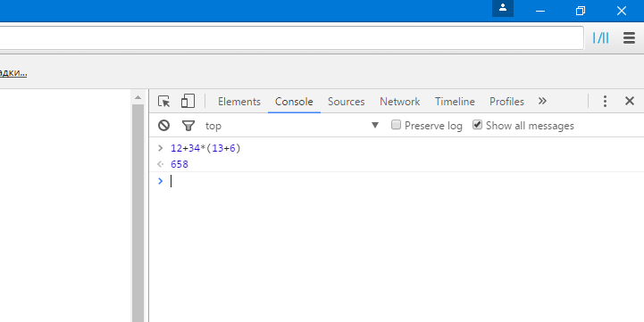Open the user profile icon in title bar

pos(503,8)
